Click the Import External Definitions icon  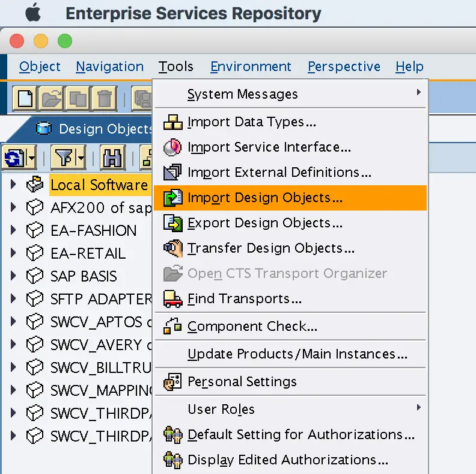pos(172,172)
